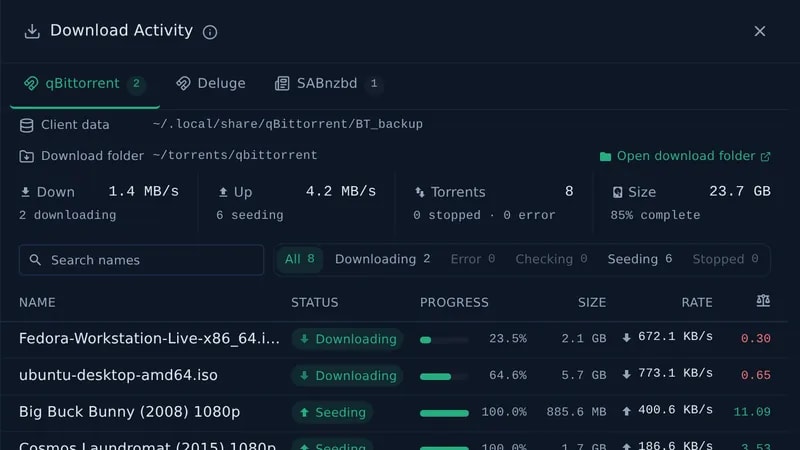The width and height of the screenshot is (800, 450).
Task: Click the 773.1 KB/s rate cell
Action: point(667,374)
